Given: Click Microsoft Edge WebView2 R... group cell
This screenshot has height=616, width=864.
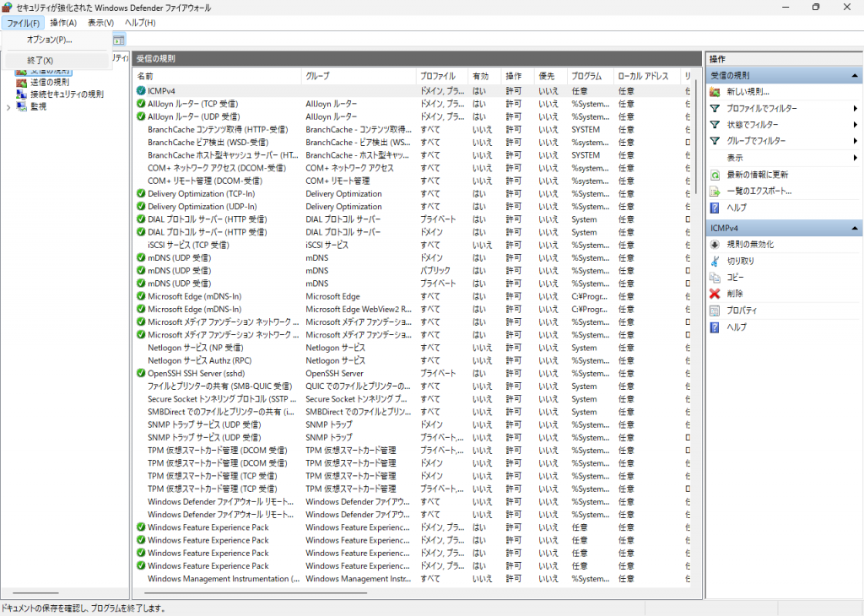Looking at the screenshot, I should (x=359, y=309).
